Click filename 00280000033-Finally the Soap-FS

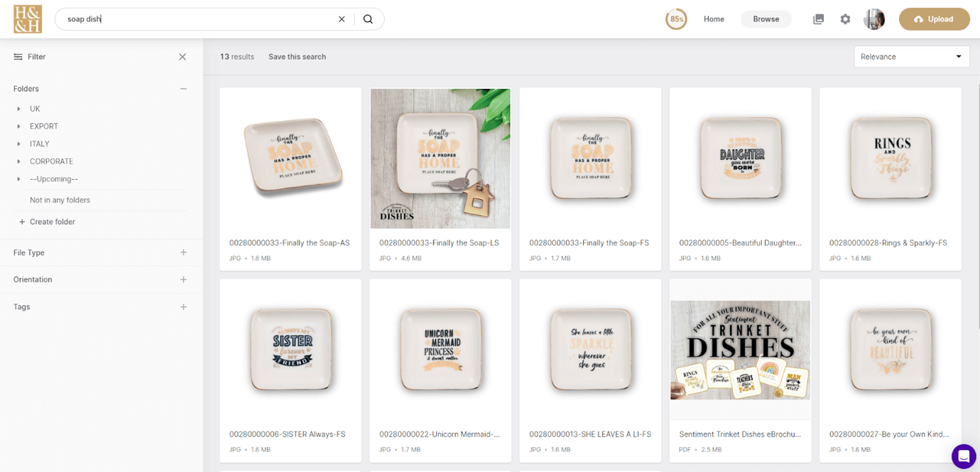[589, 243]
